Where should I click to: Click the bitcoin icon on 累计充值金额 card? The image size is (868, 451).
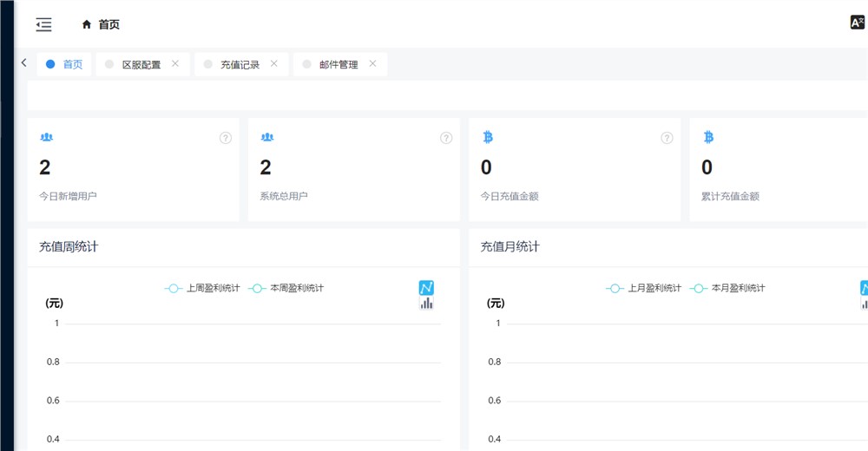pos(708,137)
